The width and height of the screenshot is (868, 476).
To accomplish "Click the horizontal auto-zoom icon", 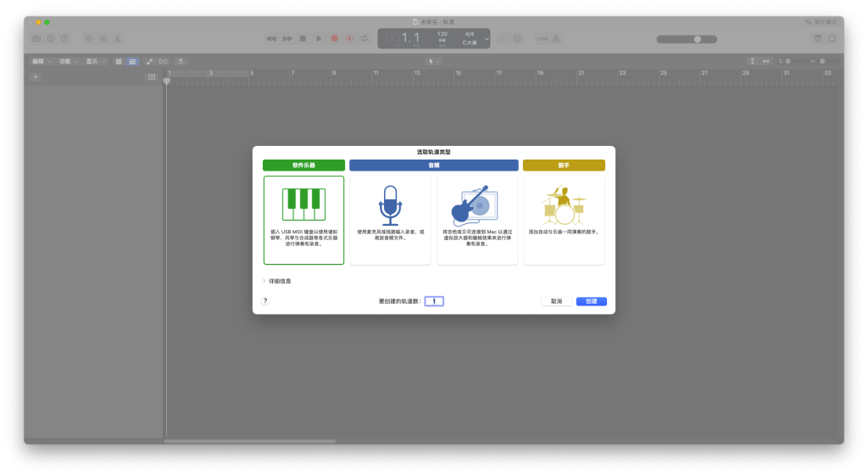I will 766,61.
